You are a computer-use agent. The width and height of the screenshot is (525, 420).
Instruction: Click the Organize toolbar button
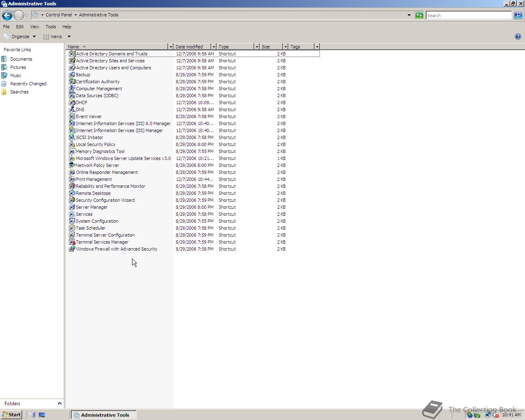pyautogui.click(x=21, y=37)
